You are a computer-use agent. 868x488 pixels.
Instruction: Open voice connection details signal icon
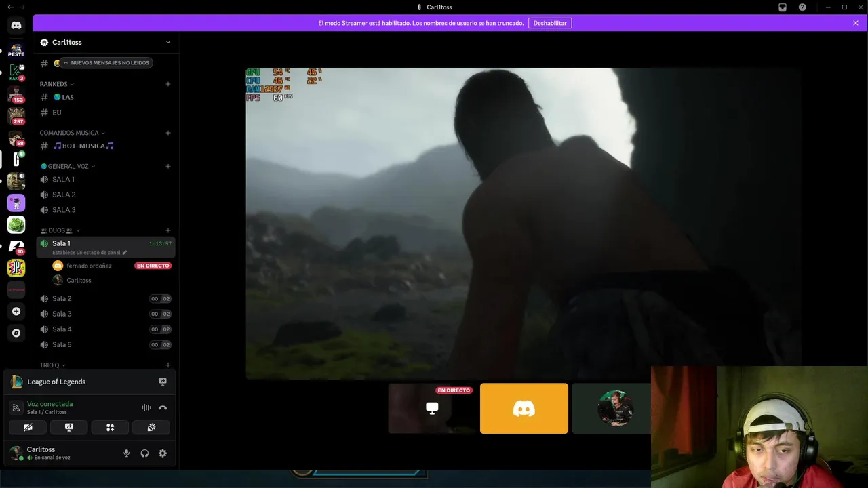point(16,407)
